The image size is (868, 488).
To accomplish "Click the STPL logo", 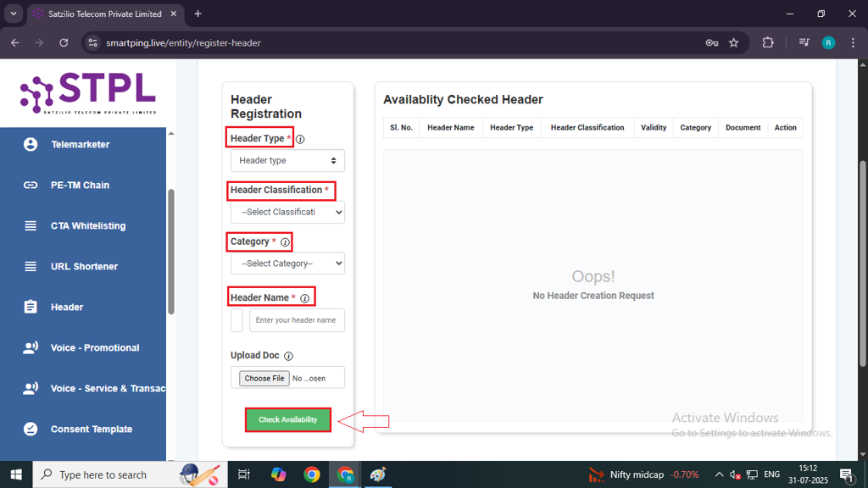I will tap(88, 93).
